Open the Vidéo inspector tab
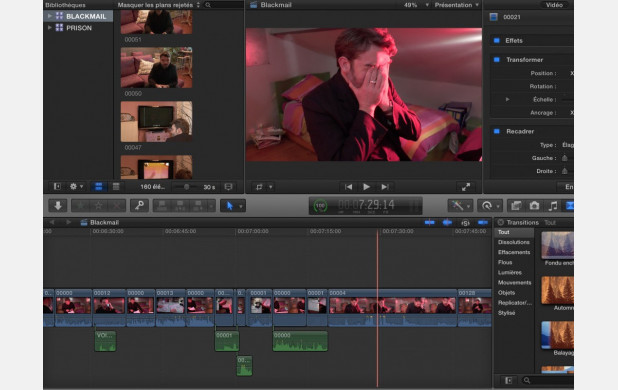Image resolution: width=618 pixels, height=390 pixels. click(554, 5)
